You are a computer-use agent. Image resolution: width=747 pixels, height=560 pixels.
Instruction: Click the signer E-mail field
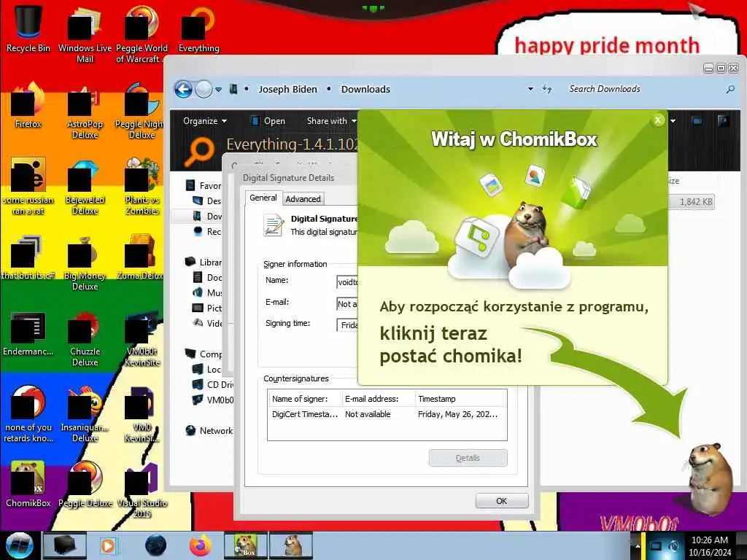tap(347, 304)
